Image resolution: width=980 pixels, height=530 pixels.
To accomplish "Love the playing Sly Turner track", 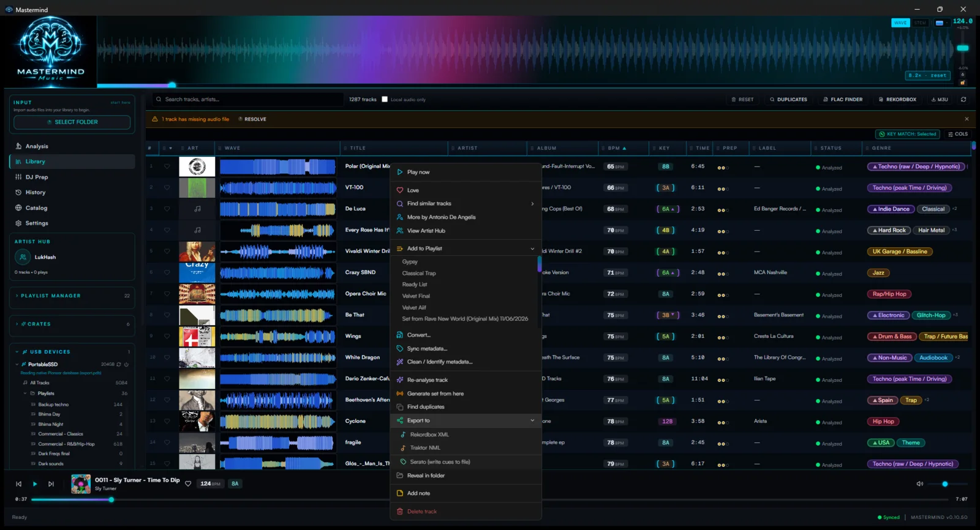I will (188, 483).
